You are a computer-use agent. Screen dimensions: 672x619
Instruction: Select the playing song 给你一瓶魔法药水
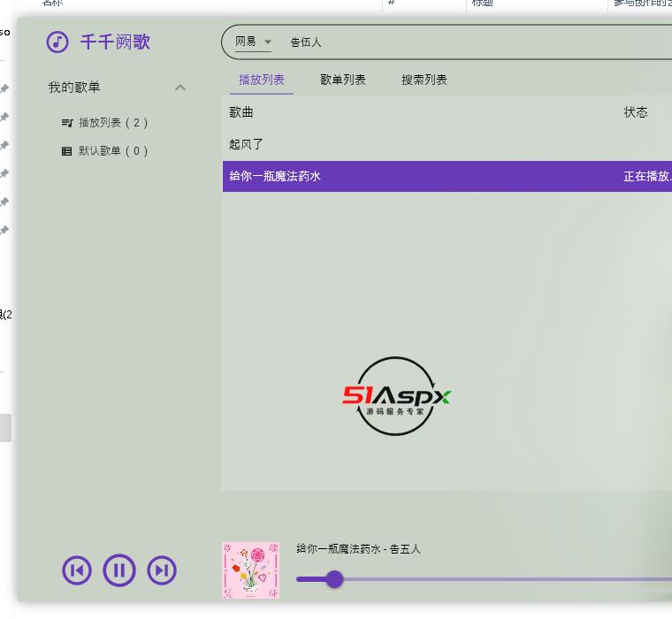point(447,176)
